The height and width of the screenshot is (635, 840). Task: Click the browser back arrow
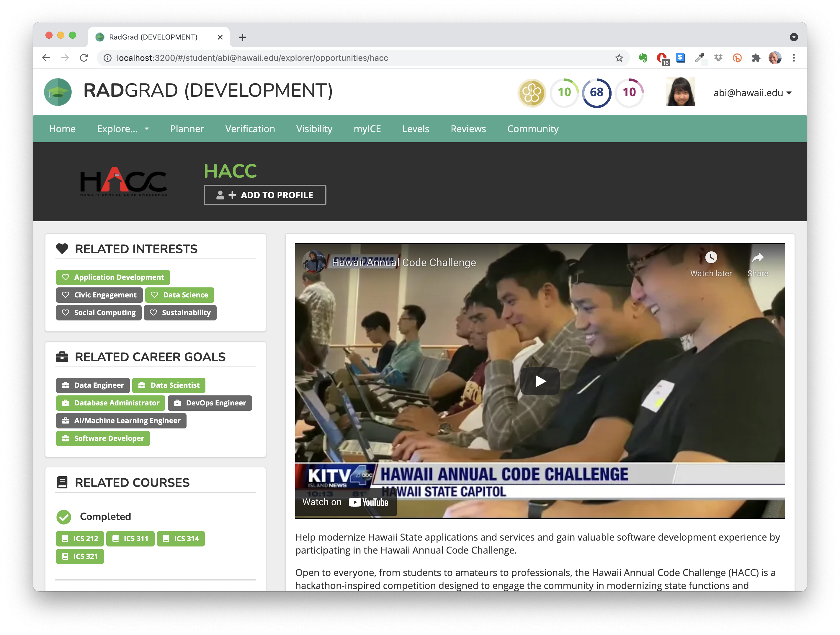click(46, 58)
